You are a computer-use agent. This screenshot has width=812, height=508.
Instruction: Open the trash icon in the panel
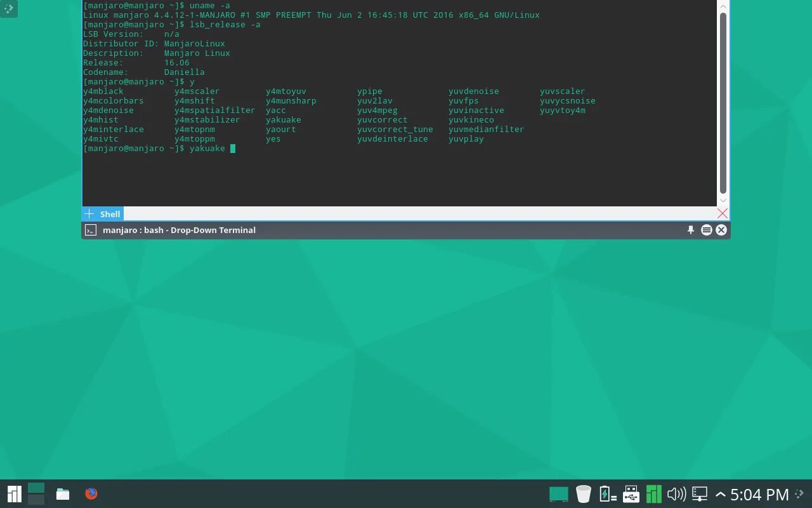pyautogui.click(x=584, y=494)
